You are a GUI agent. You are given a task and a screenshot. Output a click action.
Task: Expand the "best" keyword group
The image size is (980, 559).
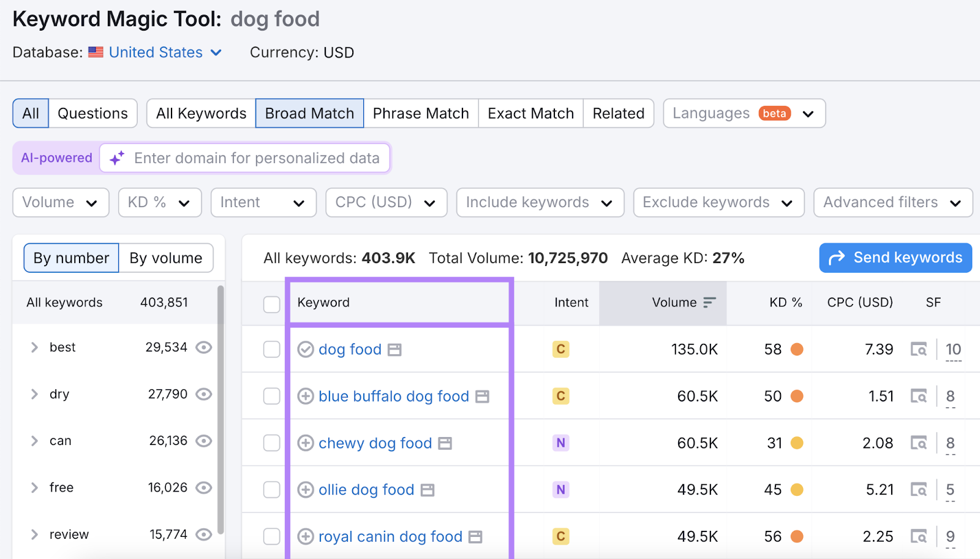click(x=35, y=347)
